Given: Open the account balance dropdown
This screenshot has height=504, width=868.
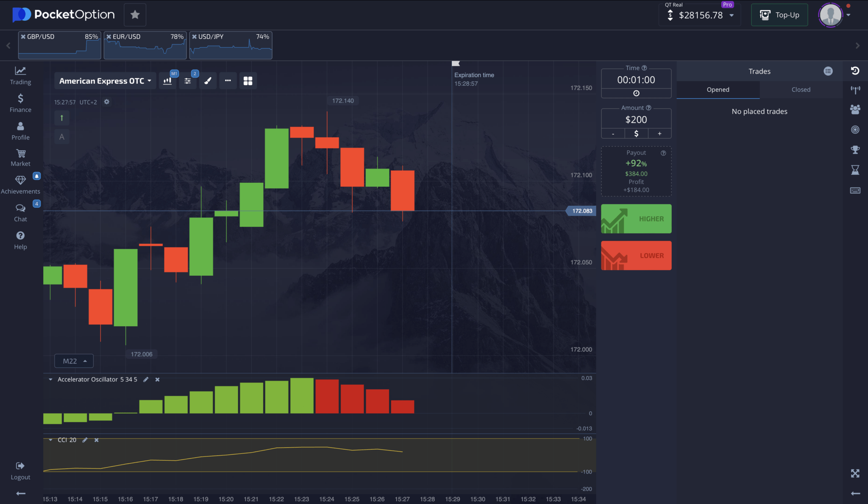Looking at the screenshot, I should (732, 15).
